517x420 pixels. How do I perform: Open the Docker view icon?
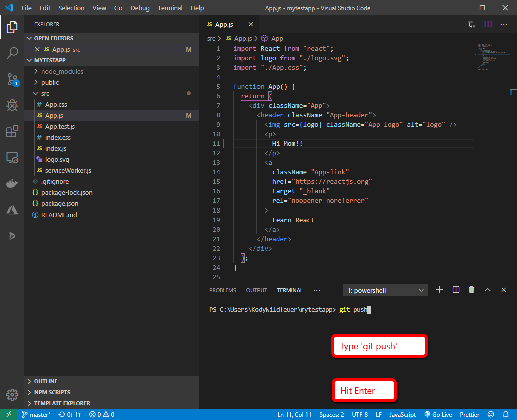(12, 183)
